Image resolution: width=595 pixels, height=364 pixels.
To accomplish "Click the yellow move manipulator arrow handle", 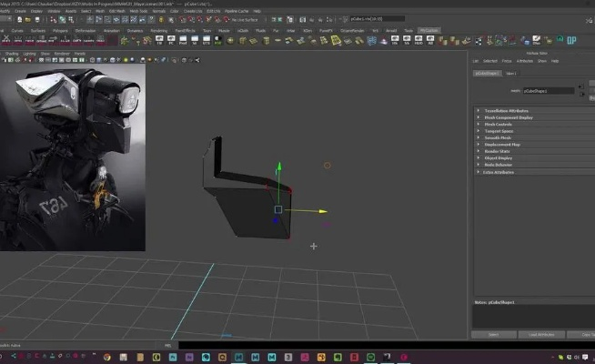I will coord(321,210).
